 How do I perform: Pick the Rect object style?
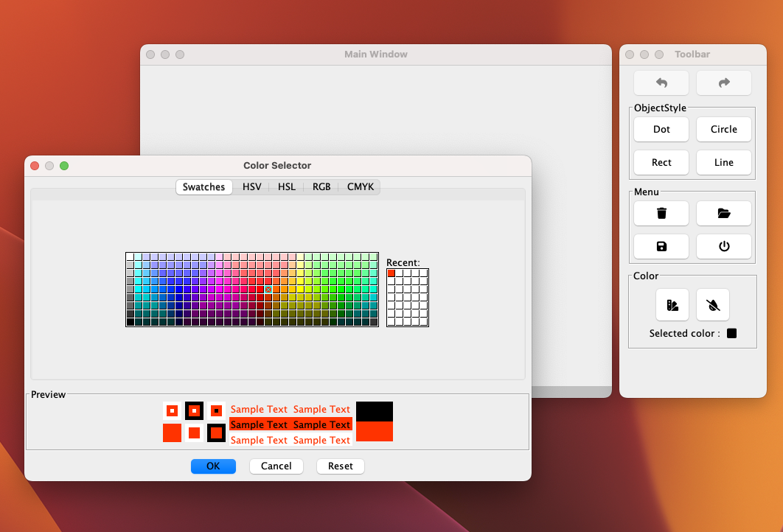pos(661,163)
